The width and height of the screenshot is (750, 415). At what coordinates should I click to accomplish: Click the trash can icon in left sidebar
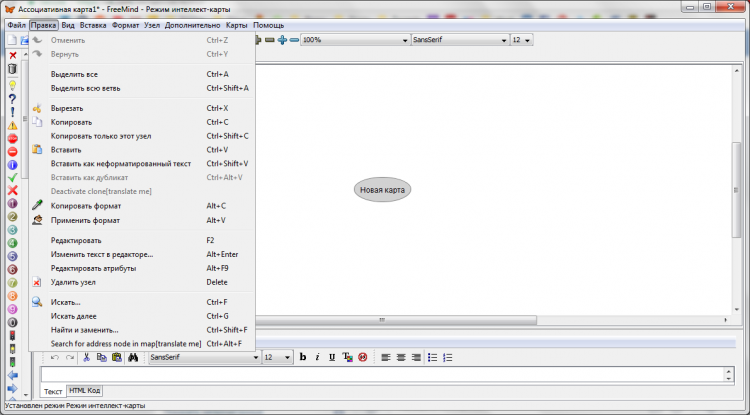pos(13,69)
